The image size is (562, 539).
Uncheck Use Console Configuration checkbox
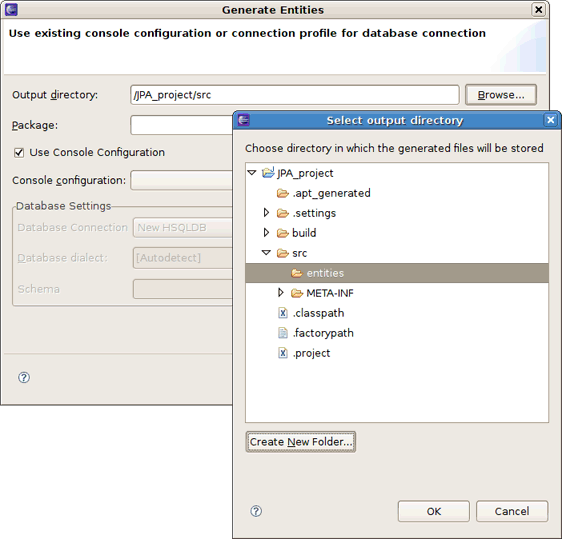click(19, 153)
